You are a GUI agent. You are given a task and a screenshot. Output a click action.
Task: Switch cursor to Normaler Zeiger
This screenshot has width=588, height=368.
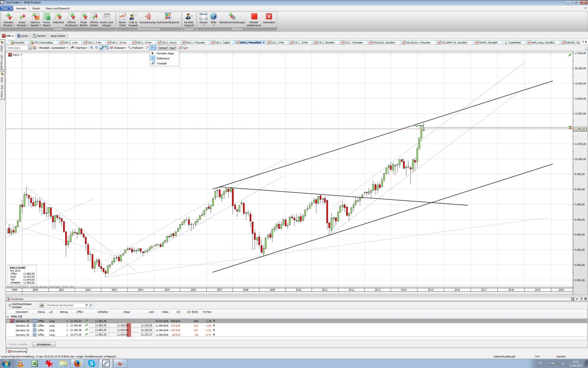[x=165, y=53]
